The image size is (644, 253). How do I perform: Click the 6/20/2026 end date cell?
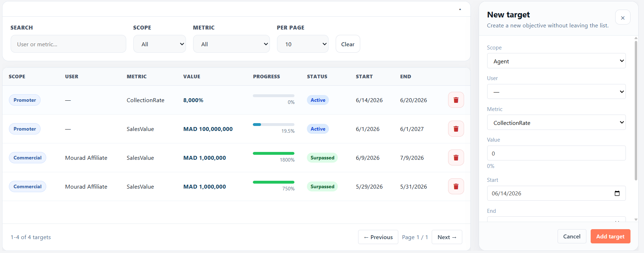(x=414, y=100)
